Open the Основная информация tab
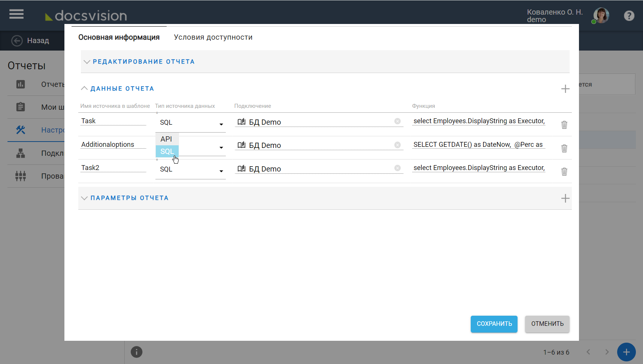The image size is (643, 364). [x=119, y=37]
